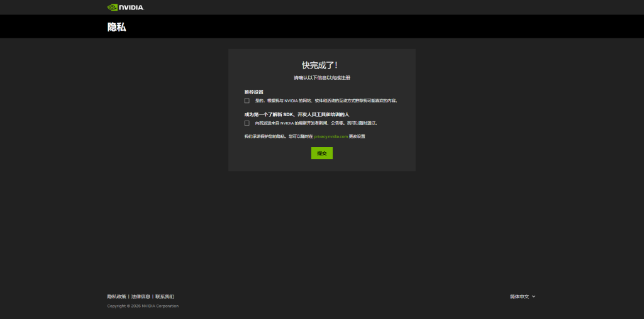Screen dimensions: 644x319
Task: Go to 法律信息 in the footer
Action: (141, 296)
